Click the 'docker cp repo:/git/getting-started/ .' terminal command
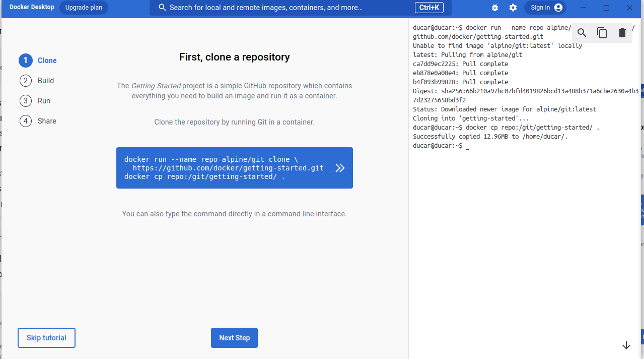The height and width of the screenshot is (359, 644). pyautogui.click(x=533, y=128)
